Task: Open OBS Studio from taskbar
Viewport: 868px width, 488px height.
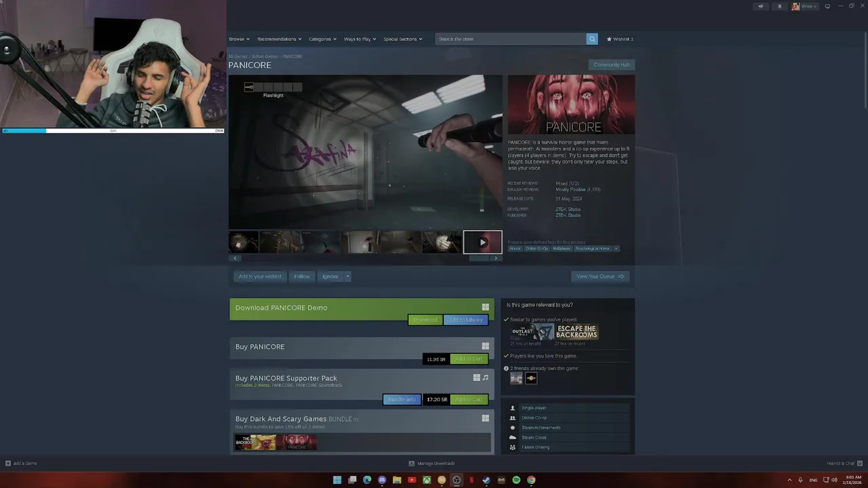Action: coord(456,480)
